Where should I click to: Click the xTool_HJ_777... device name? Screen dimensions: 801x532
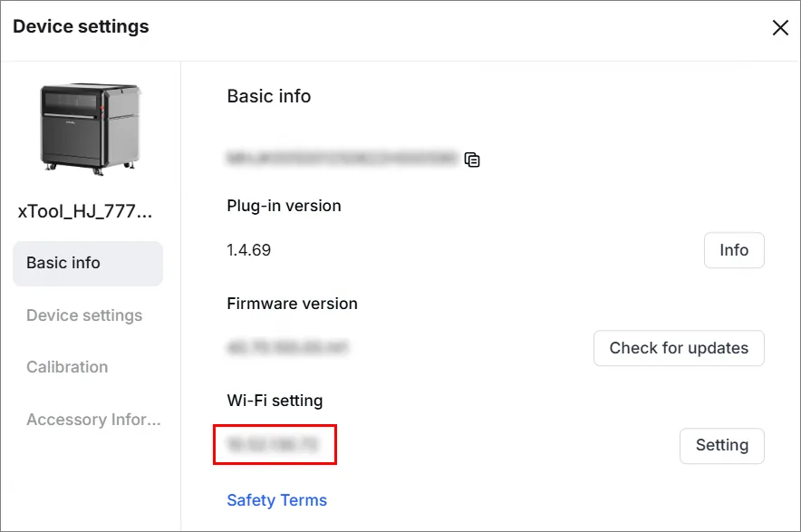(85, 211)
